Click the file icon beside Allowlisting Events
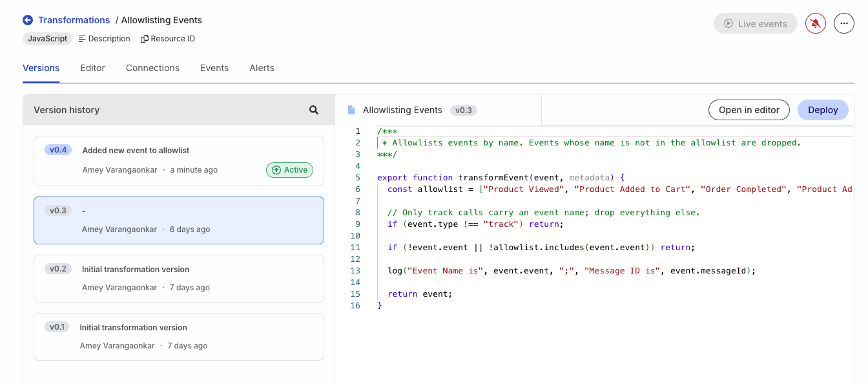The height and width of the screenshot is (384, 868). tap(351, 110)
